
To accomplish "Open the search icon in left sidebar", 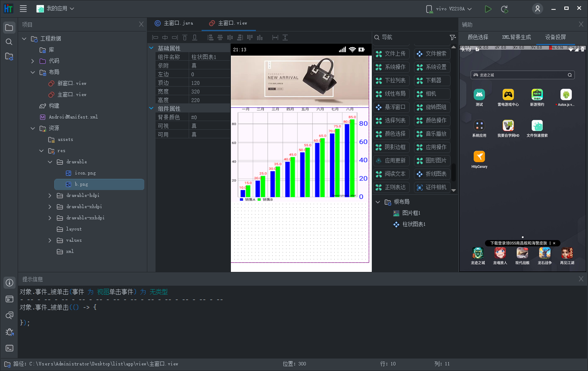I will coord(9,42).
